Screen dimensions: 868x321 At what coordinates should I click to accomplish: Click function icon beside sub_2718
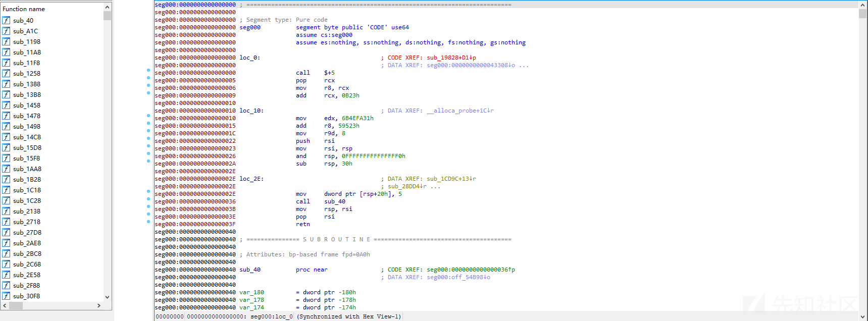6,222
